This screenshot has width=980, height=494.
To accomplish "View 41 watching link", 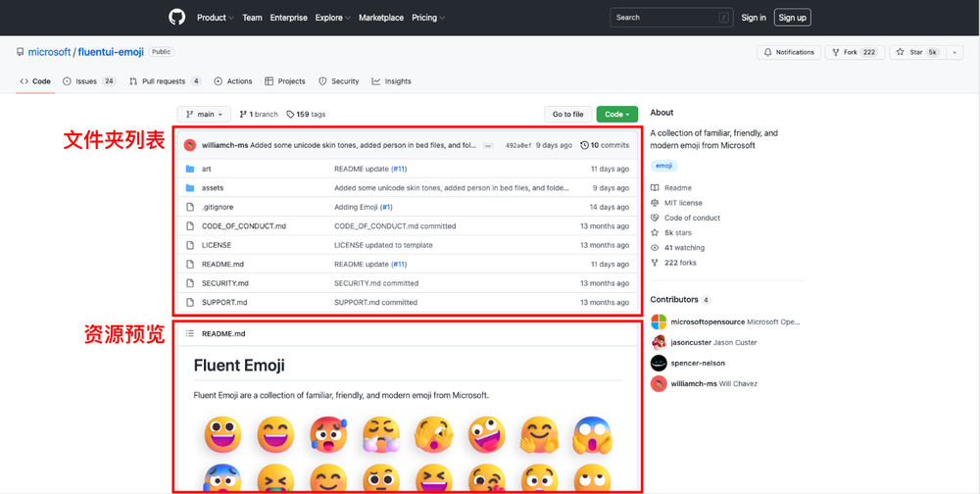I will click(x=677, y=248).
